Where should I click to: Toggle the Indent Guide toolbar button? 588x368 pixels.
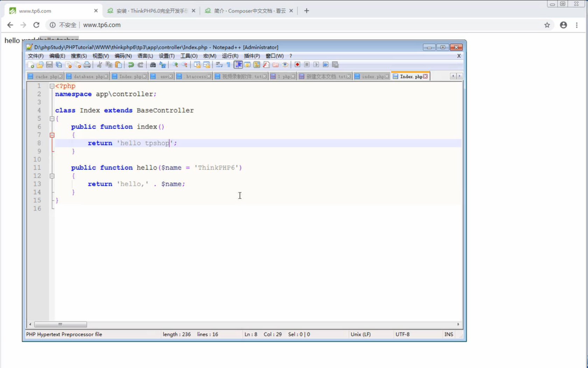[x=238, y=65]
